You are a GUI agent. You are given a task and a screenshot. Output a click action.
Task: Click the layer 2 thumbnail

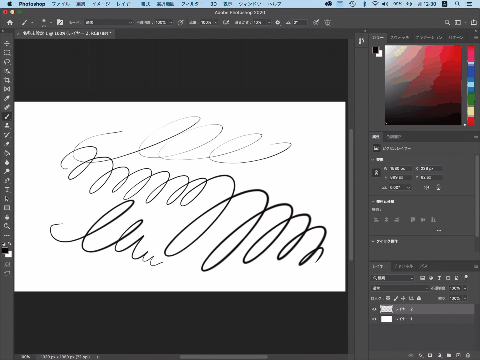tap(386, 309)
